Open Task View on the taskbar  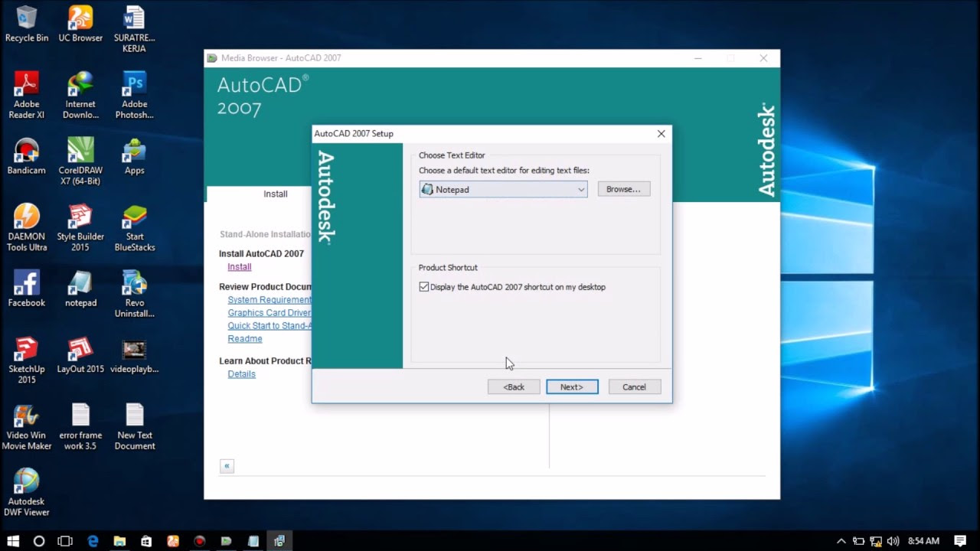[x=66, y=541]
